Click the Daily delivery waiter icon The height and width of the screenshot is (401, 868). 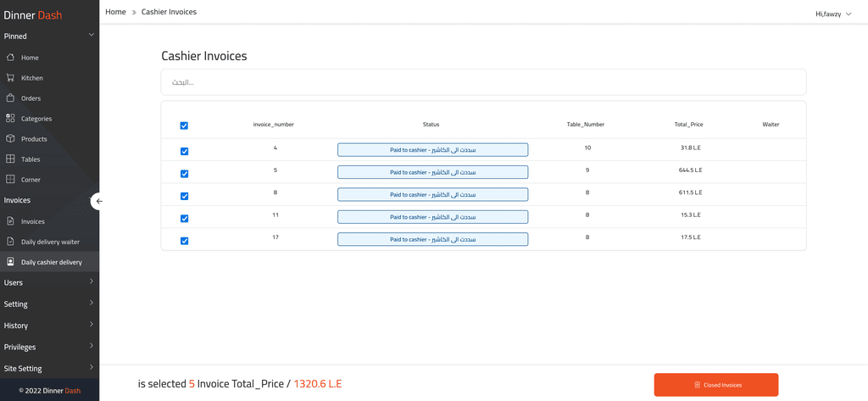pos(10,242)
